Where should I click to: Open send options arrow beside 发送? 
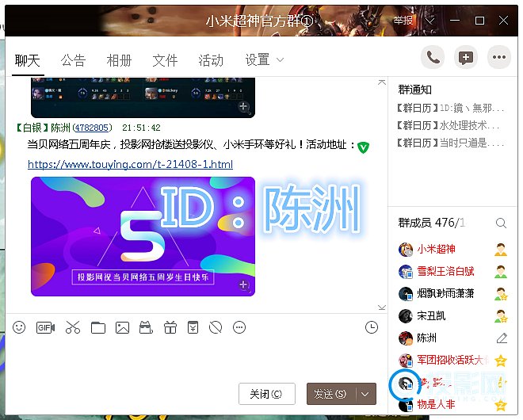click(365, 394)
